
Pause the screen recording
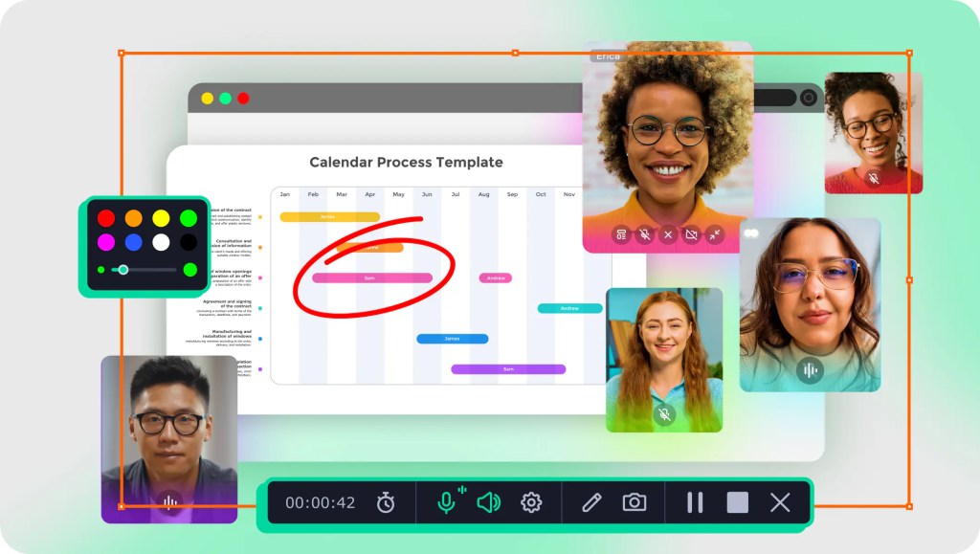(x=695, y=502)
